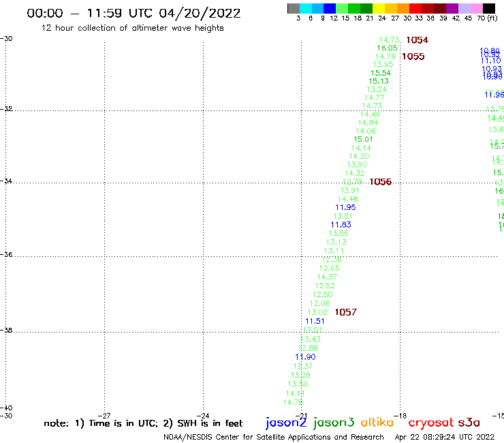The width and height of the screenshot is (504, 443).
Task: Select the wave height value 15.13
Action: [379, 81]
